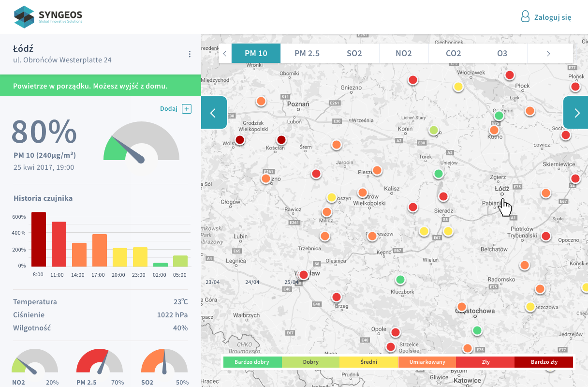Go to previous station with left arrow
This screenshot has height=387, width=588.
pyautogui.click(x=213, y=113)
